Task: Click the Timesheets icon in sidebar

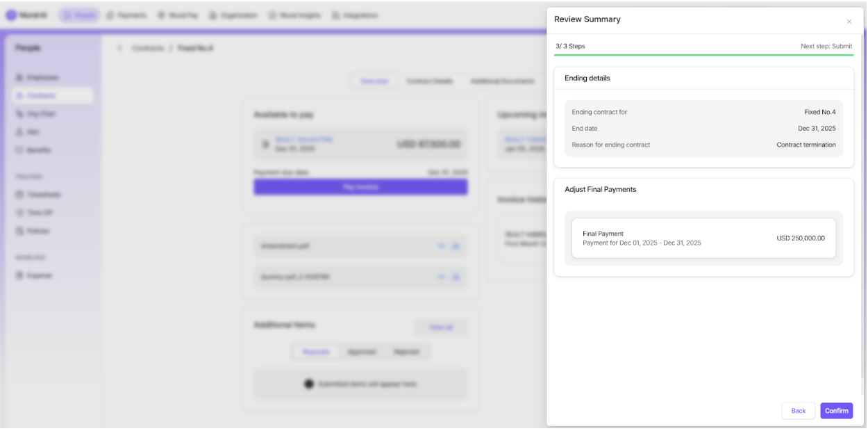Action: [x=19, y=195]
